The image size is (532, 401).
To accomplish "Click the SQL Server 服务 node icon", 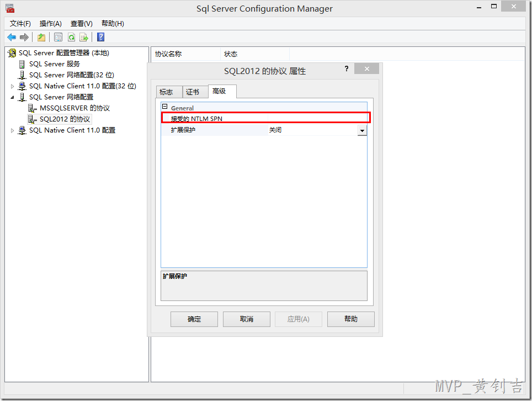I will (22, 64).
